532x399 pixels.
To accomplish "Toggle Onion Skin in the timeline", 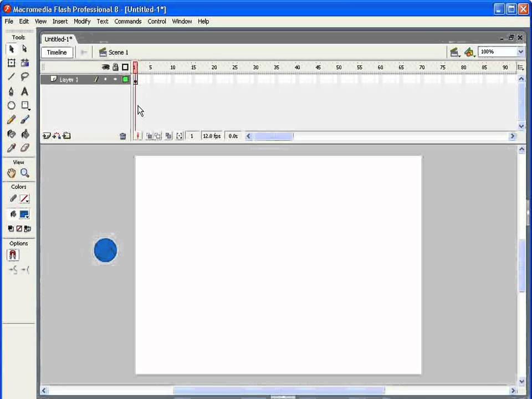I will [149, 136].
